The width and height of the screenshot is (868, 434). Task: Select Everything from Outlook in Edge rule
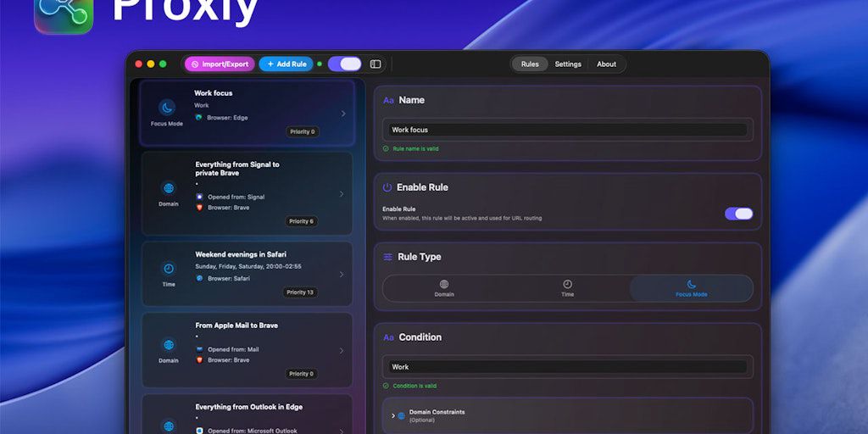[247, 414]
